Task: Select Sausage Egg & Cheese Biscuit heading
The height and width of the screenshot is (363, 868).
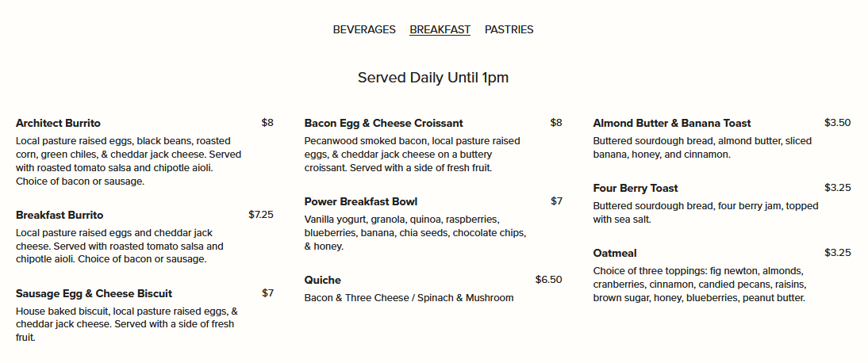Action: point(94,294)
